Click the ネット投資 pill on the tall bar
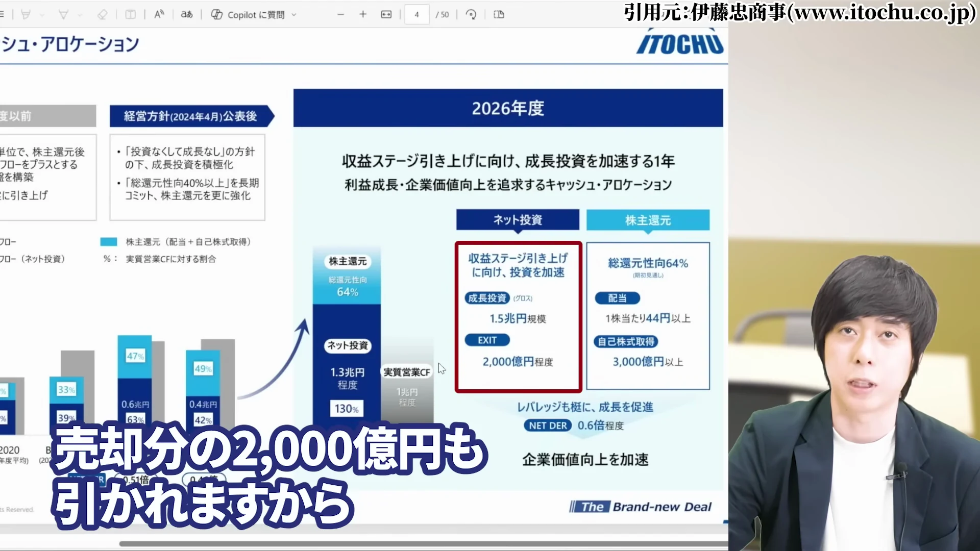The width and height of the screenshot is (980, 551). 348,346
